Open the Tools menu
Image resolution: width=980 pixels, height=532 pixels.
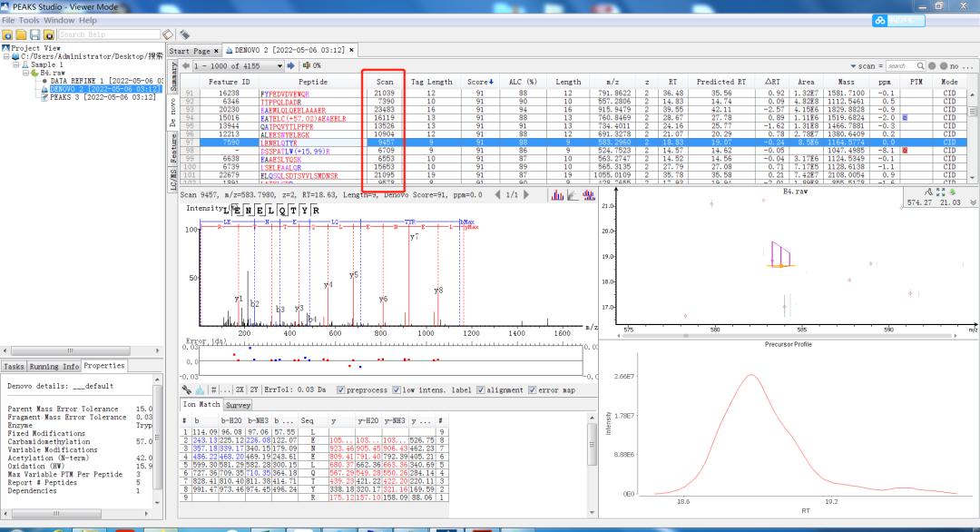(29, 20)
